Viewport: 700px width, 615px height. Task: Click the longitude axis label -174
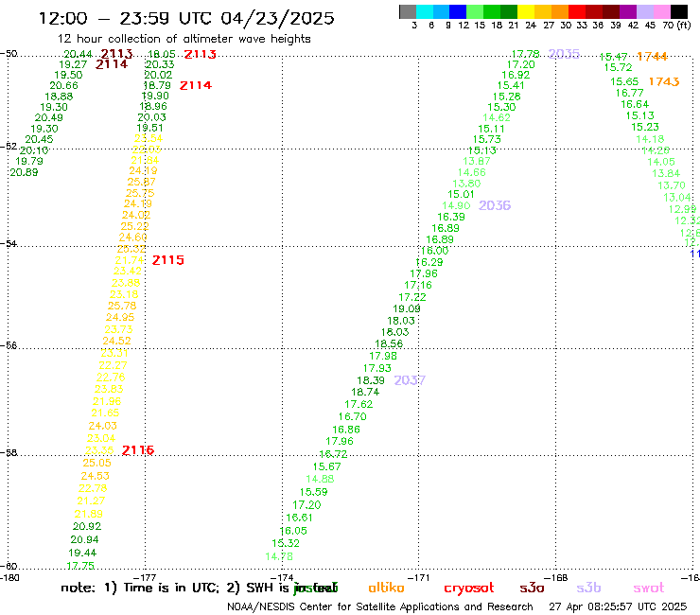(282, 577)
